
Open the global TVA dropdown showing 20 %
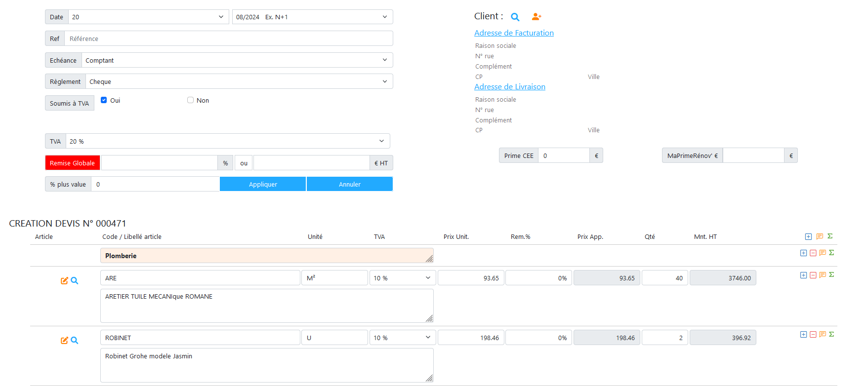(228, 141)
